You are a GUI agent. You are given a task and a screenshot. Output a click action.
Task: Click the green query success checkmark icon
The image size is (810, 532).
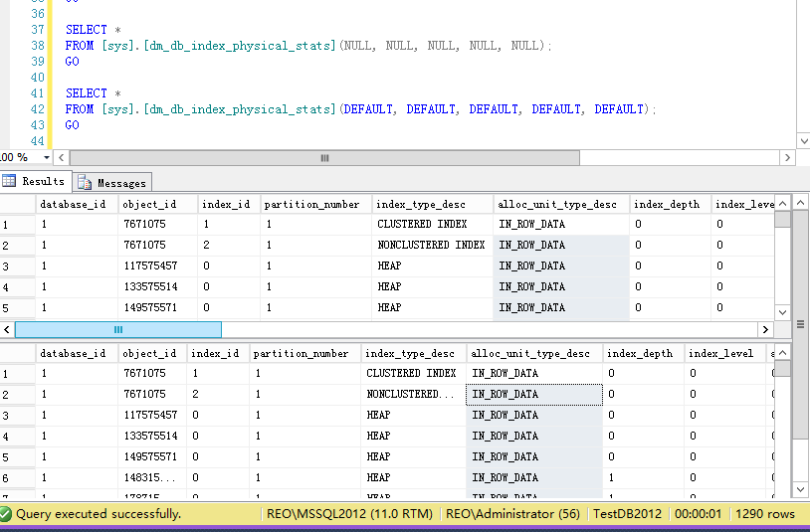7,514
